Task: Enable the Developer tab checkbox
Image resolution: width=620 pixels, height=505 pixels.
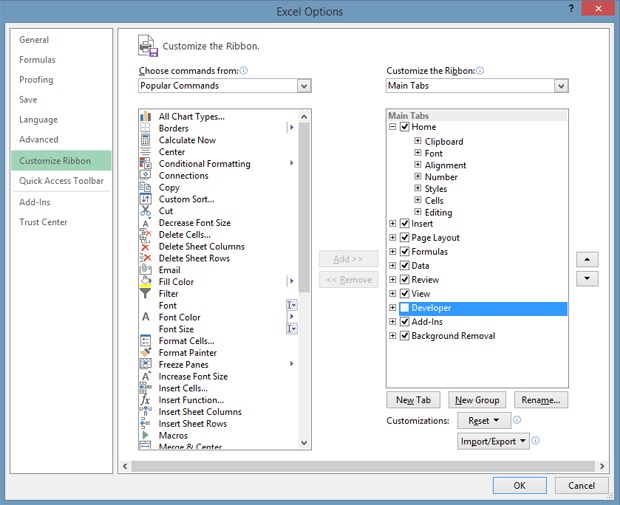Action: click(x=405, y=308)
